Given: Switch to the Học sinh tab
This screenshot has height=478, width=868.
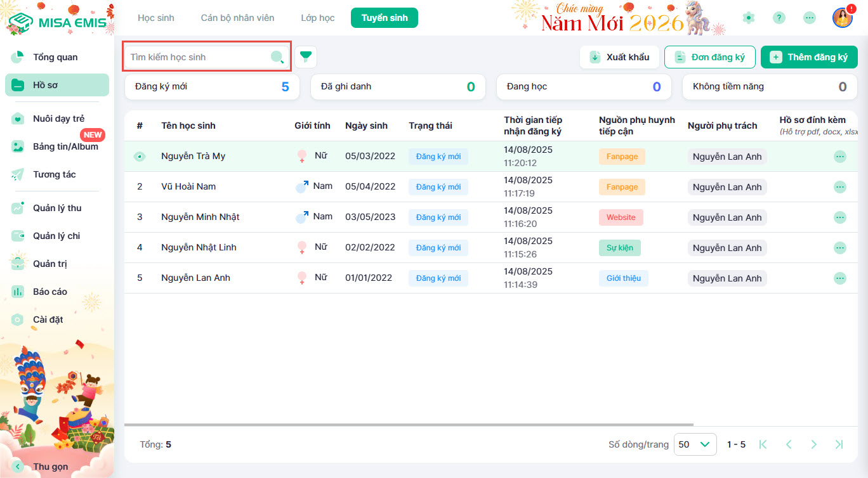Looking at the screenshot, I should pos(156,18).
